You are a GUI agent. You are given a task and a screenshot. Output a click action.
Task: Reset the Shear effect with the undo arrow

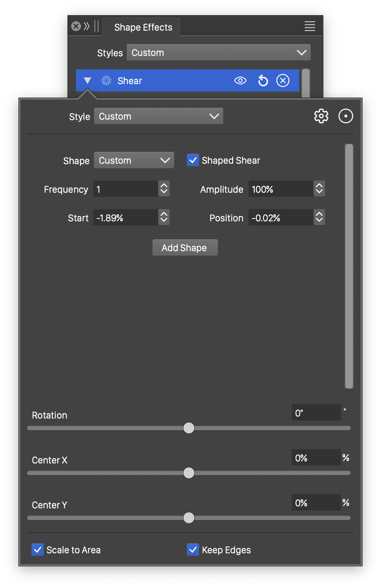263,81
